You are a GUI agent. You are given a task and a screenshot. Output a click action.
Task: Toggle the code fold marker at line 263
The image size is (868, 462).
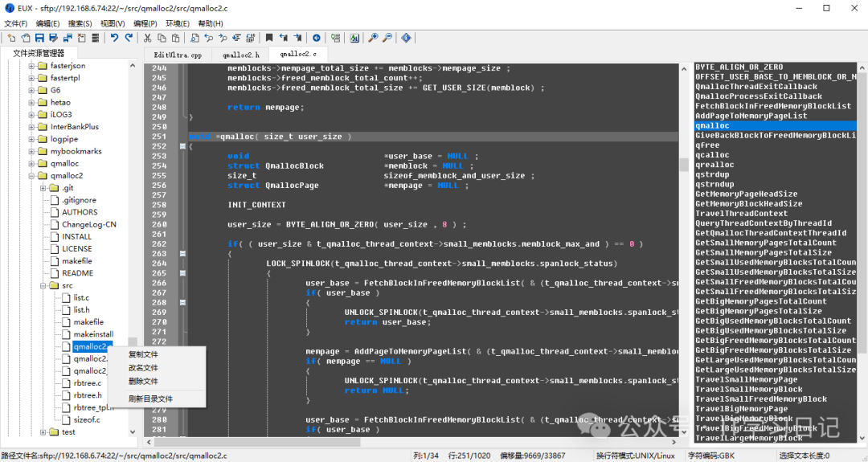[182, 254]
